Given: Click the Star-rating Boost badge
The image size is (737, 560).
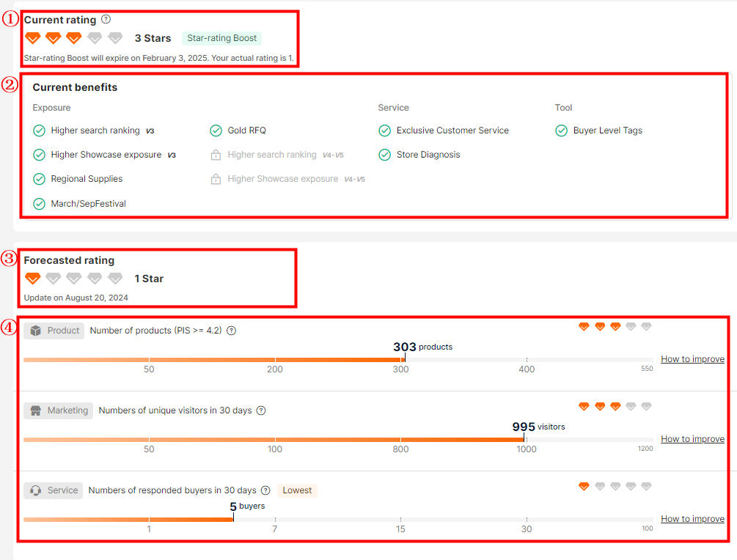Looking at the screenshot, I should [x=221, y=38].
